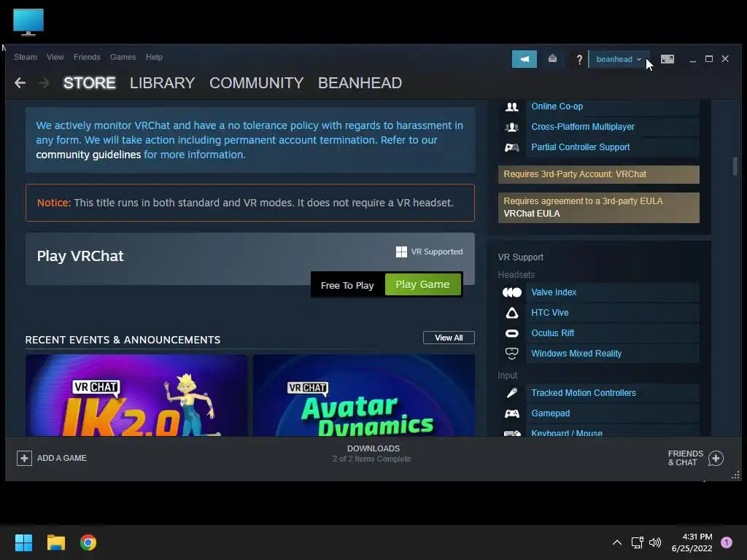Click View All announcements button
Screen dimensions: 747x560
point(449,338)
